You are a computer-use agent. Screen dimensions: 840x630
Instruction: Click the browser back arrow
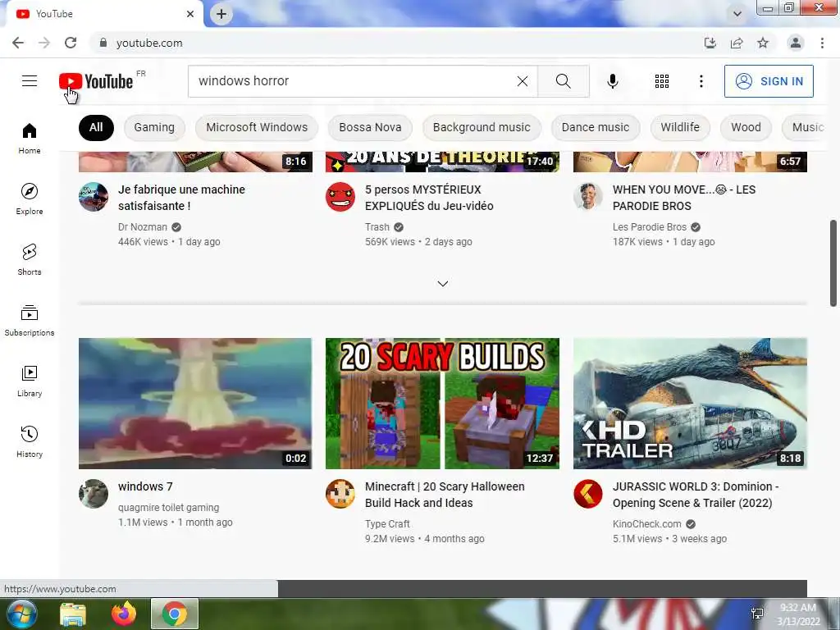click(18, 43)
